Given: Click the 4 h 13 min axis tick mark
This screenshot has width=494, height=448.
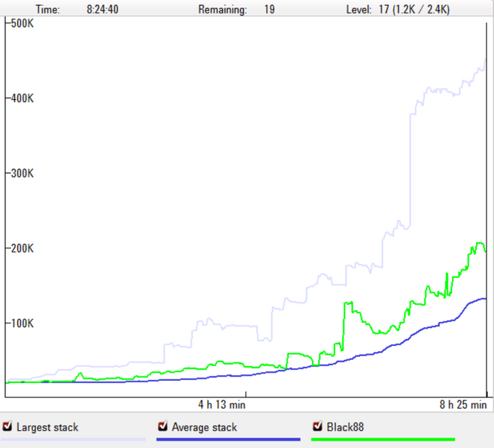Looking at the screenshot, I should pos(246,394).
